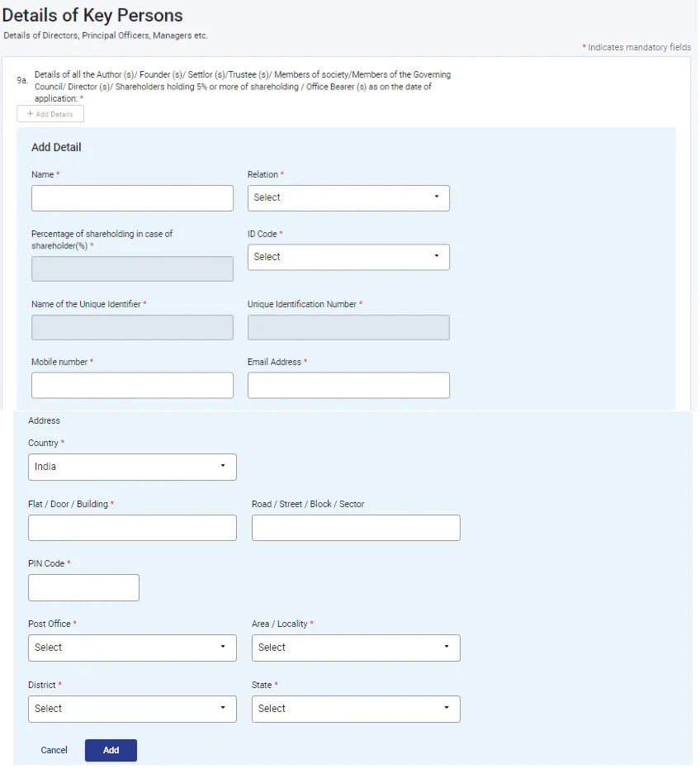Open the Post Office dropdown
The height and width of the screenshot is (769, 700).
point(132,648)
